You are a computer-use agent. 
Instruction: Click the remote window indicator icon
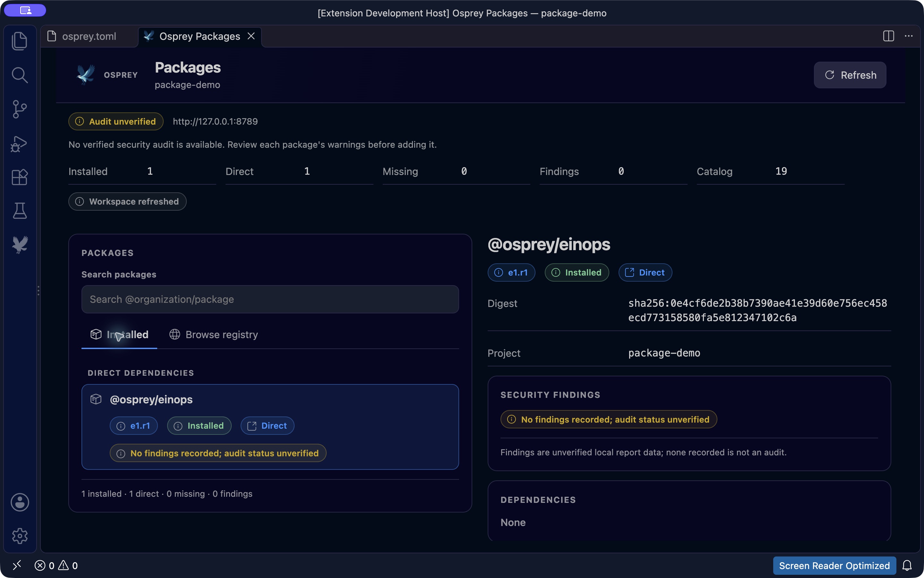tap(17, 565)
